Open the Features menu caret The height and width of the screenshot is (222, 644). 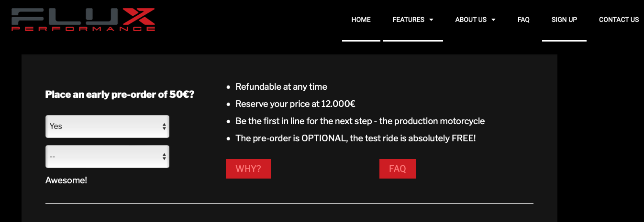(x=431, y=20)
